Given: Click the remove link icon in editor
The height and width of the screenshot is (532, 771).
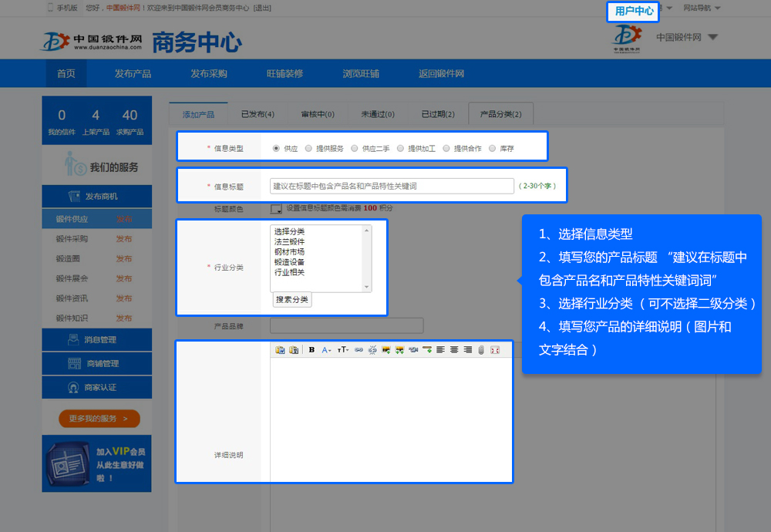Looking at the screenshot, I should (372, 350).
